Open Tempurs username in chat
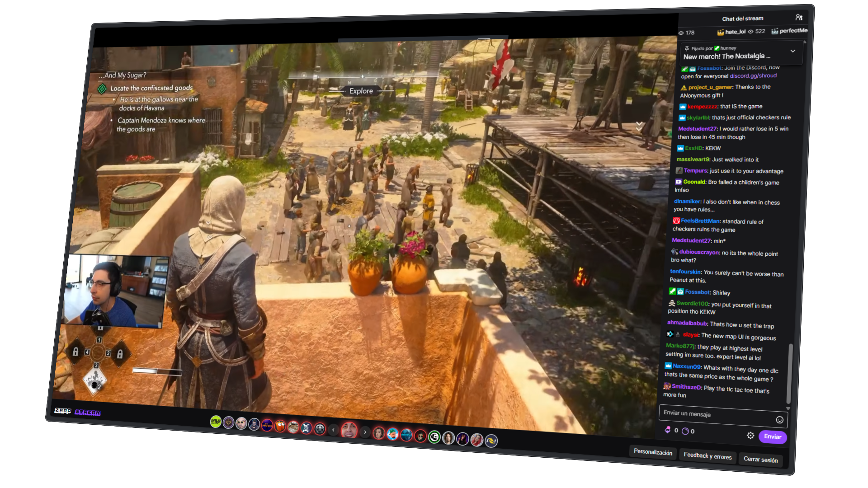 click(x=695, y=171)
